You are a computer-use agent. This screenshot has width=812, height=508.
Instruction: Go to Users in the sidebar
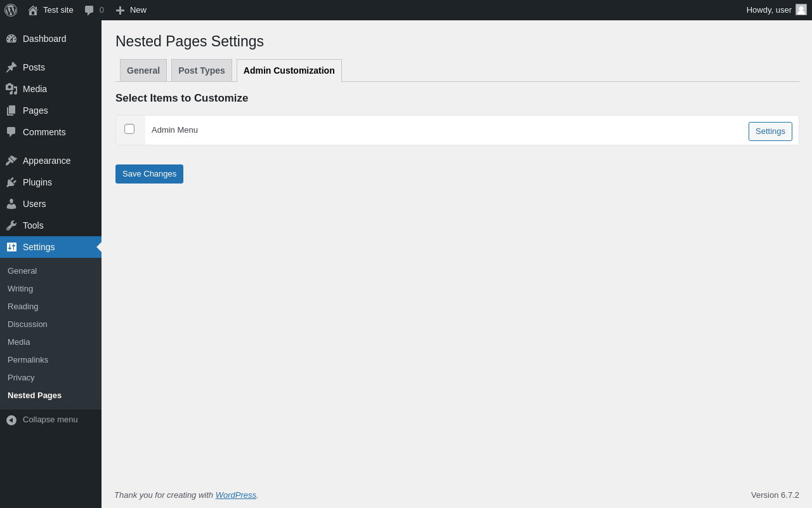[34, 204]
